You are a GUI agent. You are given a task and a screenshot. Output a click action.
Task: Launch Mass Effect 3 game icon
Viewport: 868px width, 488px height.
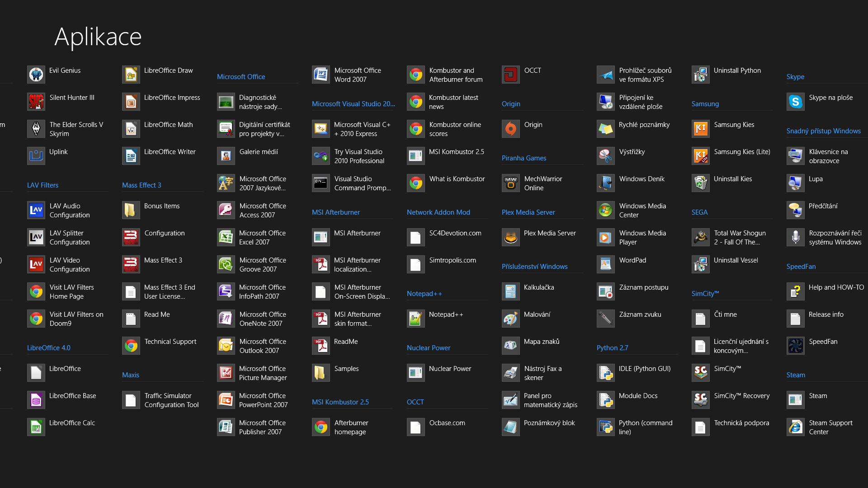pyautogui.click(x=131, y=264)
